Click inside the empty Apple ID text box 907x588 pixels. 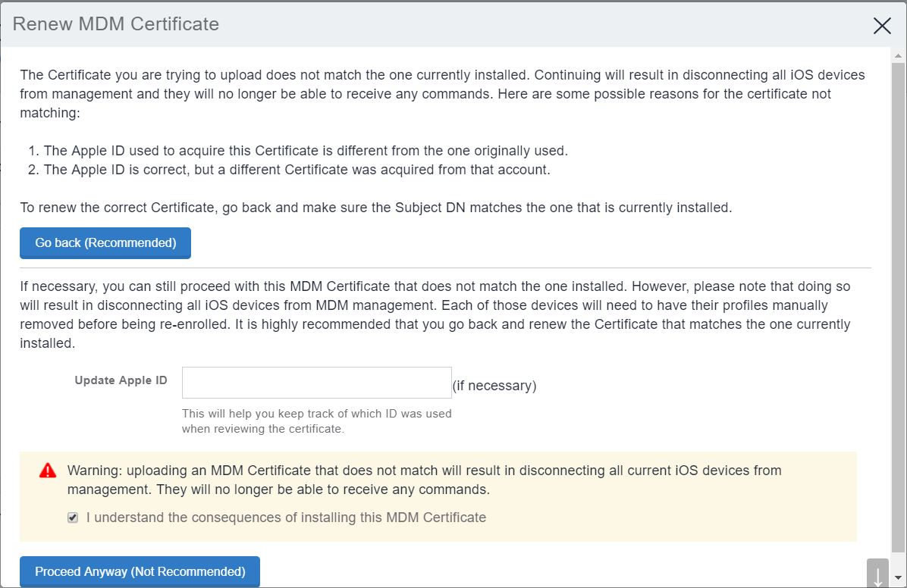pyautogui.click(x=316, y=382)
